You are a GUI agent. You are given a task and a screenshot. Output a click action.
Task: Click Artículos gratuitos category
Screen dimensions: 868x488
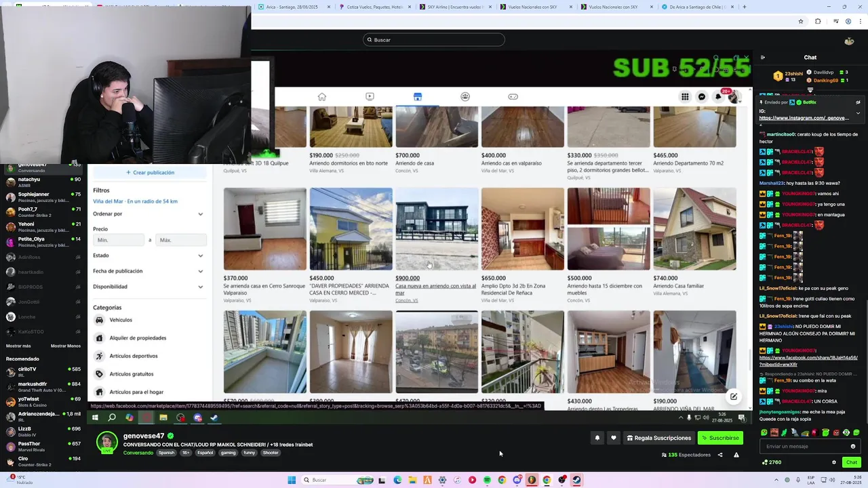click(131, 374)
